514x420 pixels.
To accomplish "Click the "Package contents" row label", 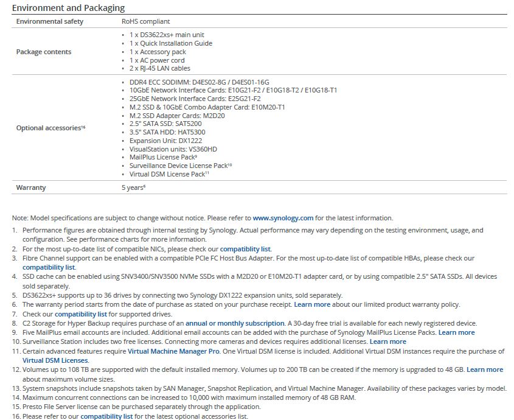I will (44, 52).
